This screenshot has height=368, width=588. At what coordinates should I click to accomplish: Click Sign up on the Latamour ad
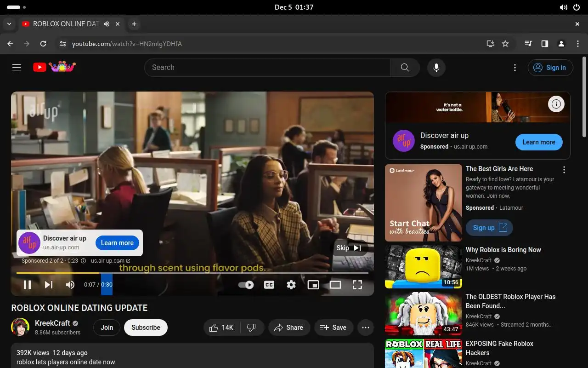tap(489, 228)
